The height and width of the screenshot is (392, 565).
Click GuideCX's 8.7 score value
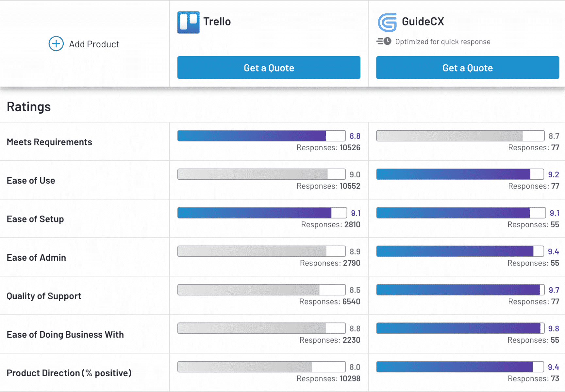coord(554,136)
